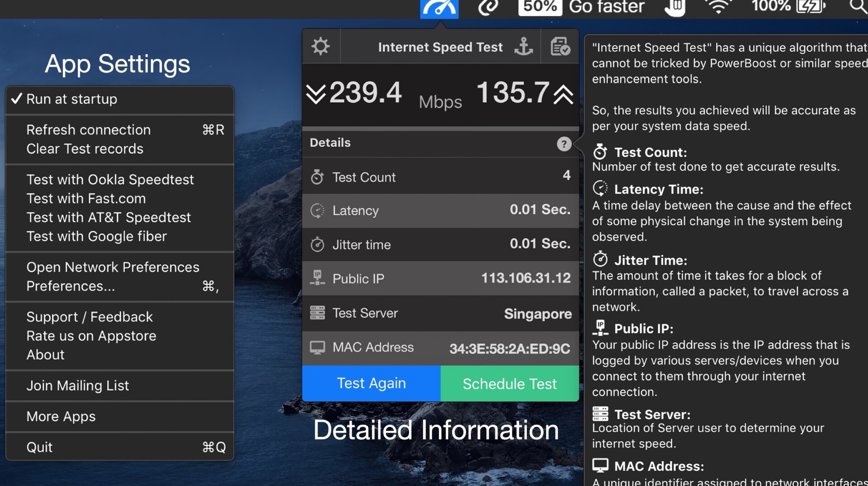Click the Jitter time icon in the Details list
868x486 pixels.
coord(317,244)
